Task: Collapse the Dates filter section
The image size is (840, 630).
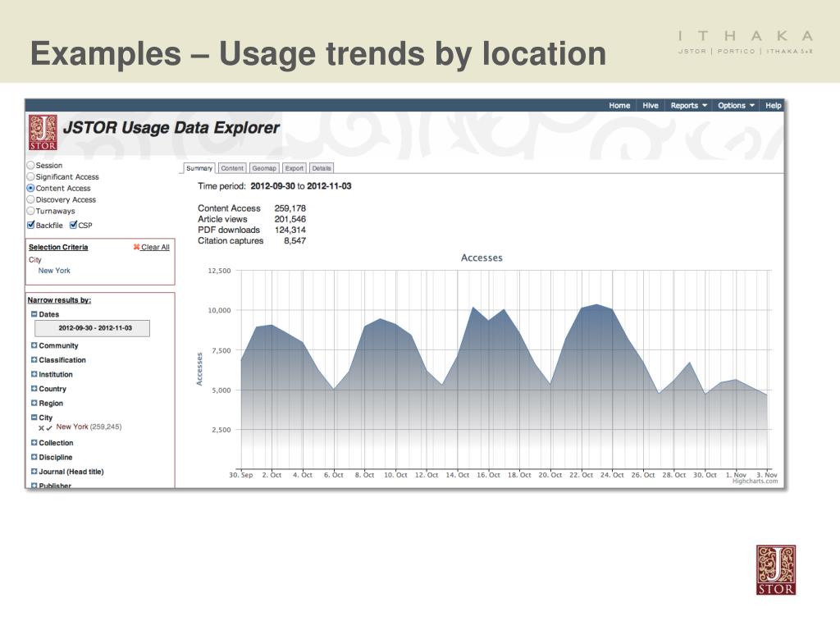Action: [x=34, y=314]
